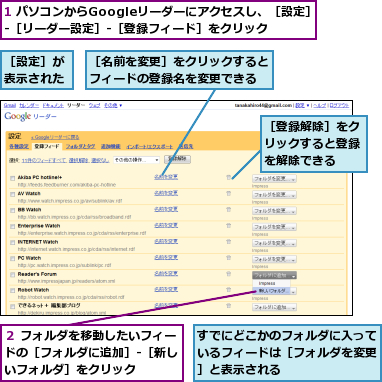The width and height of the screenshot is (382, 382).
Task: Check the AV Watch feed checkbox
Action: [x=12, y=194]
